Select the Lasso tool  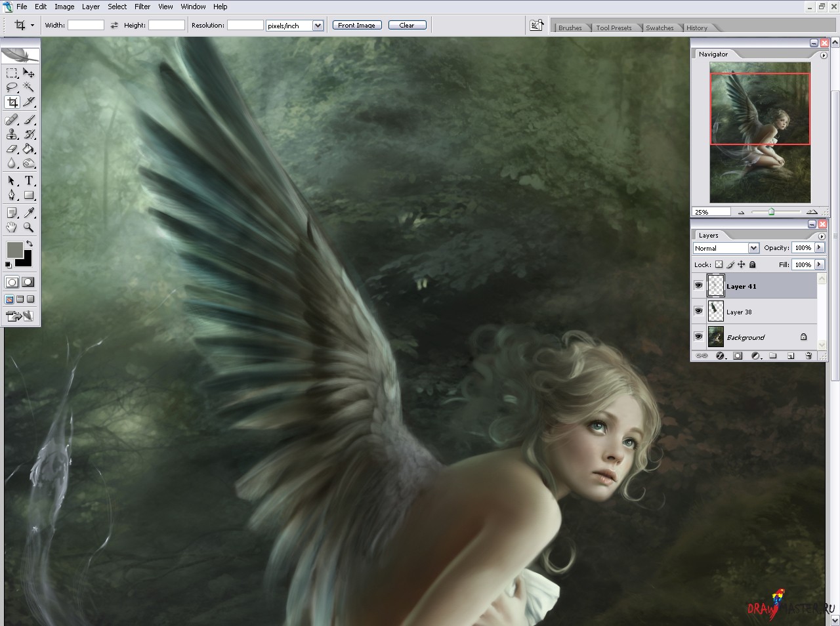12,87
